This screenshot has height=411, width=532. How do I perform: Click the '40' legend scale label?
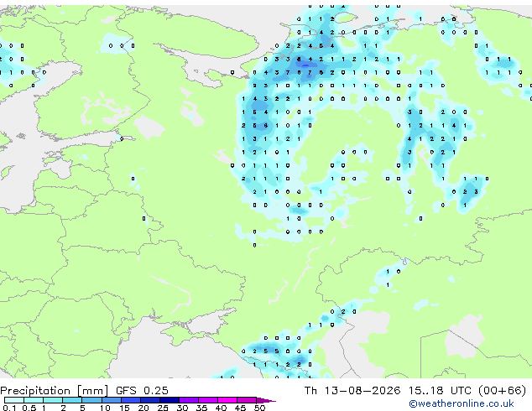click(x=221, y=408)
